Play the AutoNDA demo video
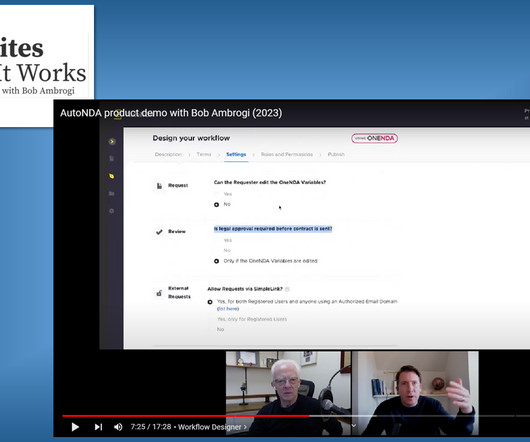Image resolution: width=530 pixels, height=442 pixels. [x=75, y=427]
